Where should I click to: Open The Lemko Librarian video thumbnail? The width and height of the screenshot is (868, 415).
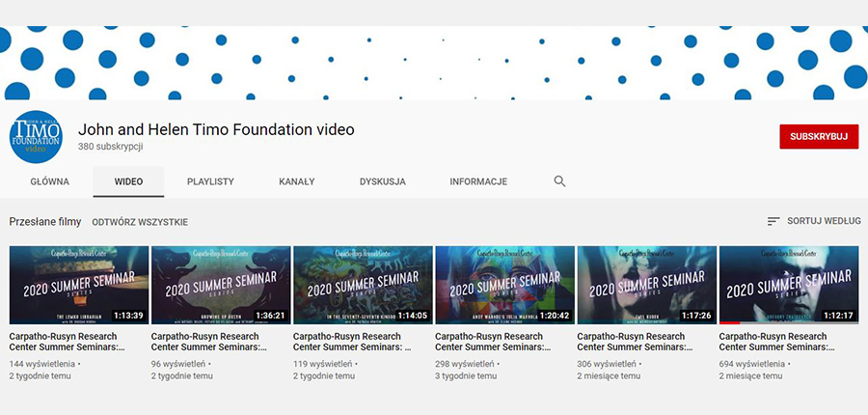point(79,285)
